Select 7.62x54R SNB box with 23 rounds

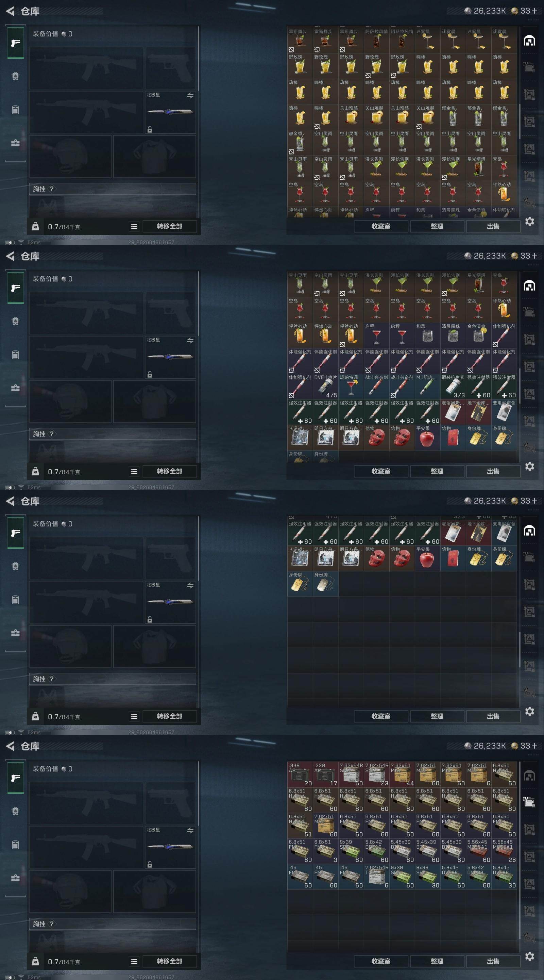(376, 774)
